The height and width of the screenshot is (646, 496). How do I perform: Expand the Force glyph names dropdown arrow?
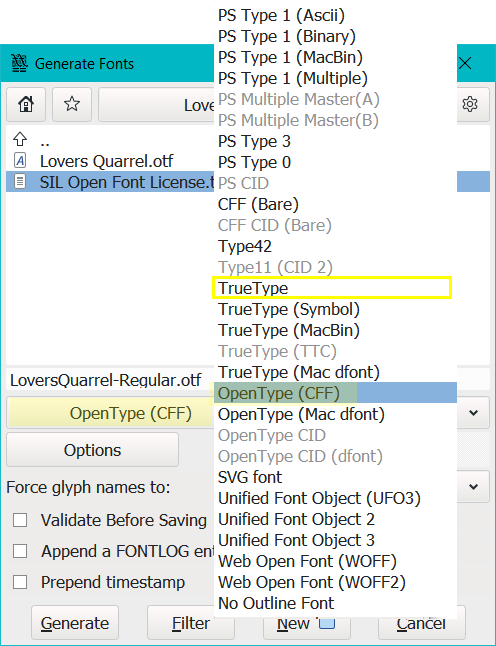coord(473,487)
